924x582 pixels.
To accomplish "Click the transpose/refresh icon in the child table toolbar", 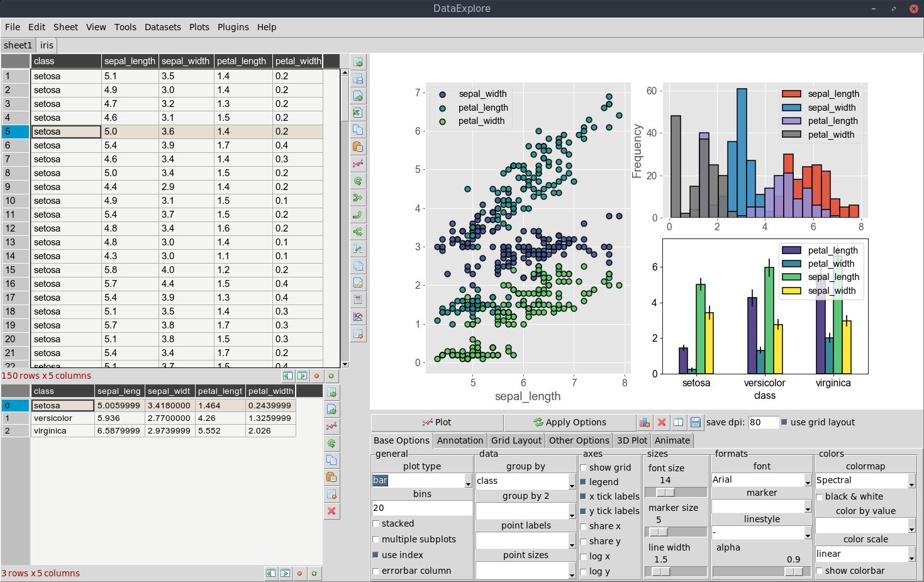I will coord(332,443).
